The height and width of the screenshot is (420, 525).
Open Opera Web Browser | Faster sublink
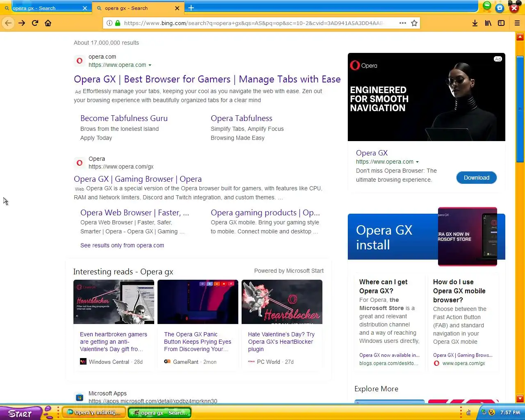(135, 212)
